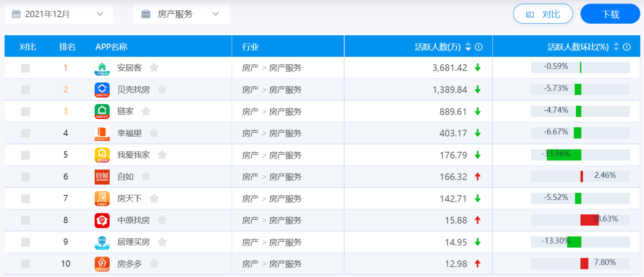This screenshot has height=277, width=644.
Task: Click the 中原找房 red app icon
Action: click(x=102, y=220)
